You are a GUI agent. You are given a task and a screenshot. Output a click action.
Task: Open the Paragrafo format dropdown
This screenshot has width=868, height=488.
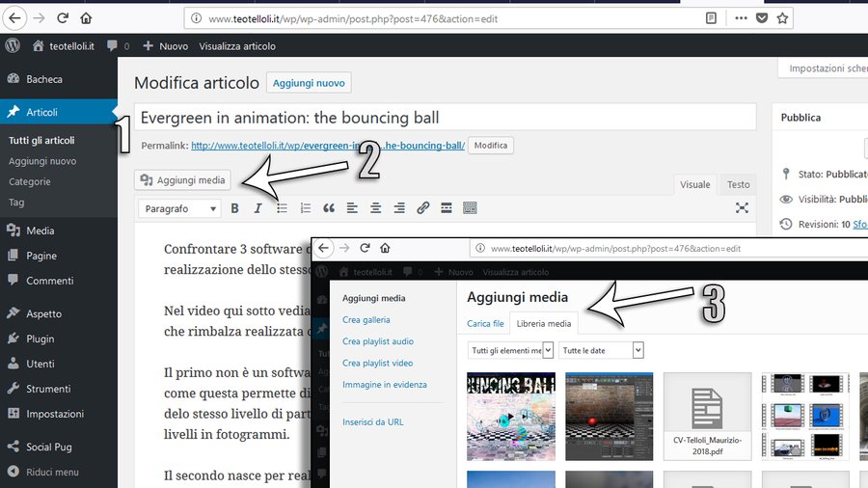(x=181, y=208)
